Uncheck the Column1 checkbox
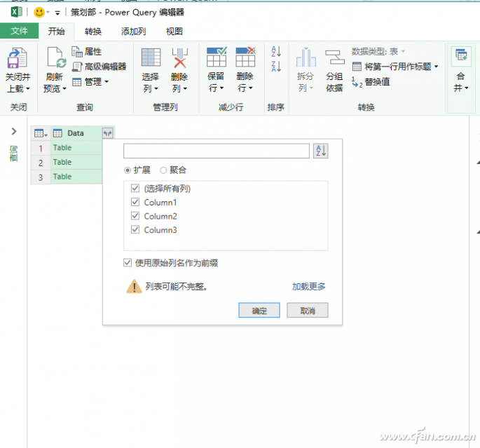The height and width of the screenshot is (448, 480). pyautogui.click(x=135, y=202)
